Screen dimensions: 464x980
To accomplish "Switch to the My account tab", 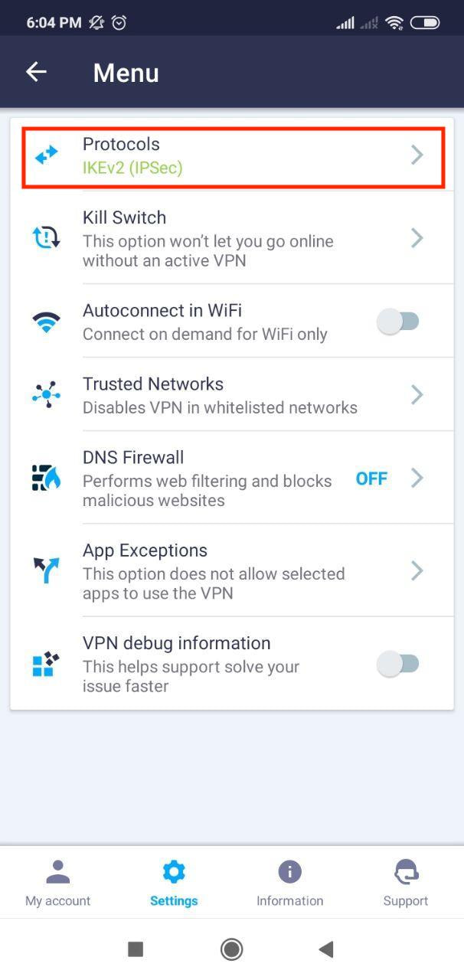I will coord(58,882).
